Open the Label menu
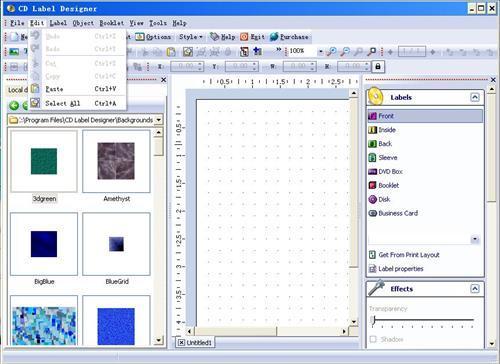 coord(58,23)
